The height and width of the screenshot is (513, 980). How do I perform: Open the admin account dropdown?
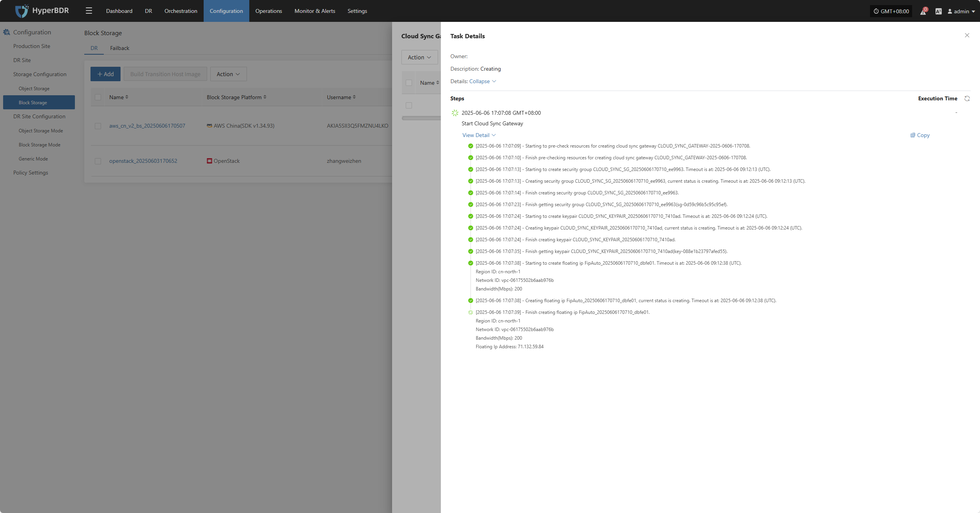point(962,11)
